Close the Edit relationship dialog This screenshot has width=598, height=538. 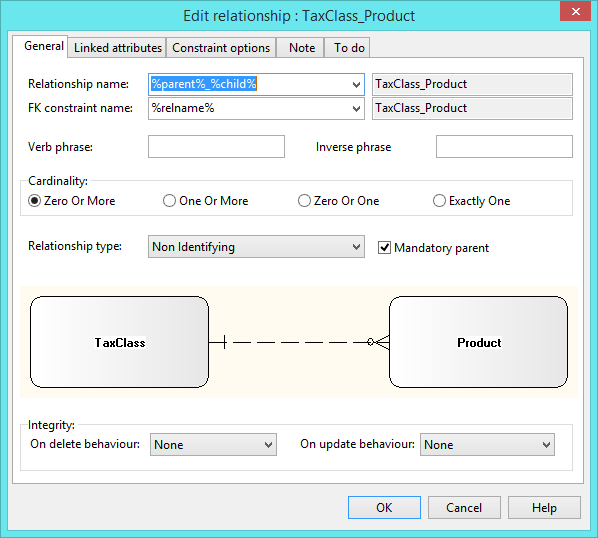click(575, 11)
